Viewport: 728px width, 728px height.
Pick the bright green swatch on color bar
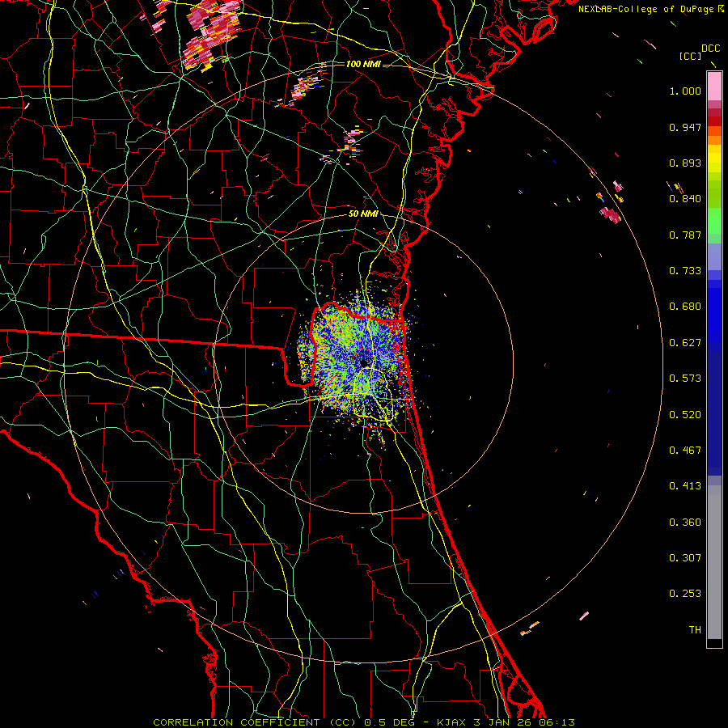click(x=714, y=221)
